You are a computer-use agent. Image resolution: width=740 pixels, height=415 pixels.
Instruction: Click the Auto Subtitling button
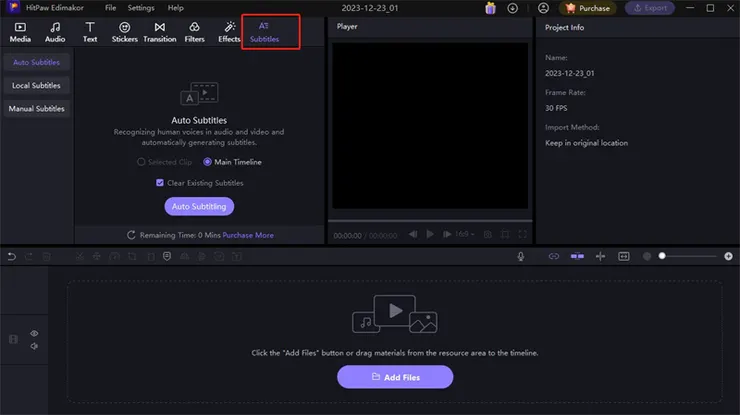[x=199, y=206]
